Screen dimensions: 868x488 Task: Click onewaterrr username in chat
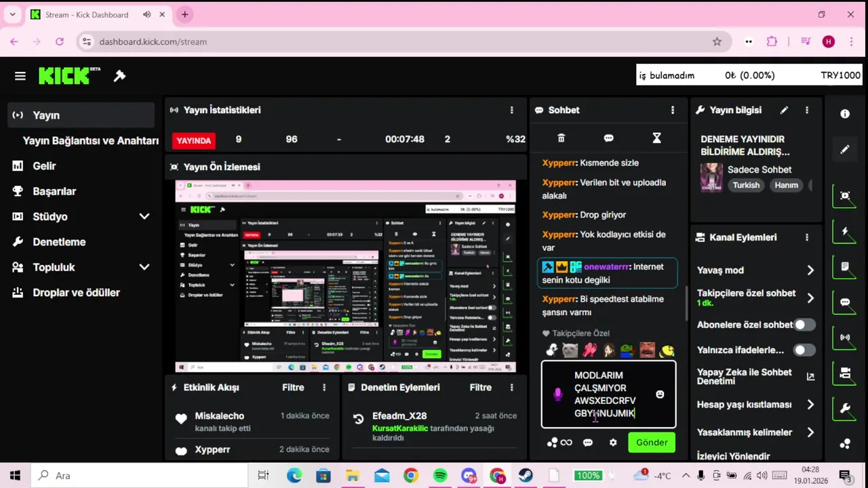tap(607, 267)
